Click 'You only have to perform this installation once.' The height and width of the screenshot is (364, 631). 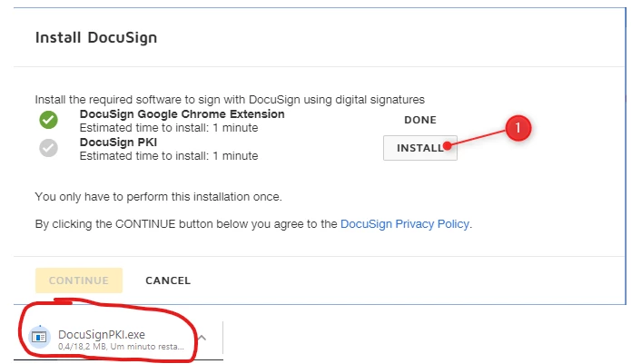(x=158, y=197)
